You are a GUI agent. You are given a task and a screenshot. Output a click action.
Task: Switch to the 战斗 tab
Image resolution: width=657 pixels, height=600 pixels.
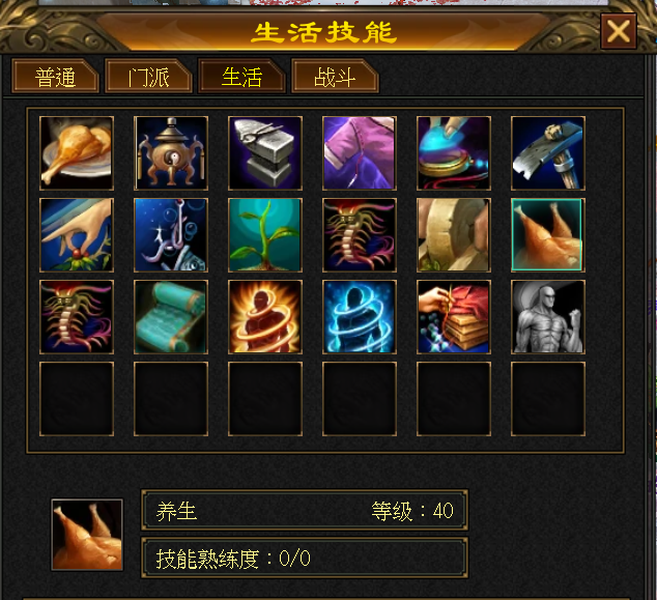(335, 77)
